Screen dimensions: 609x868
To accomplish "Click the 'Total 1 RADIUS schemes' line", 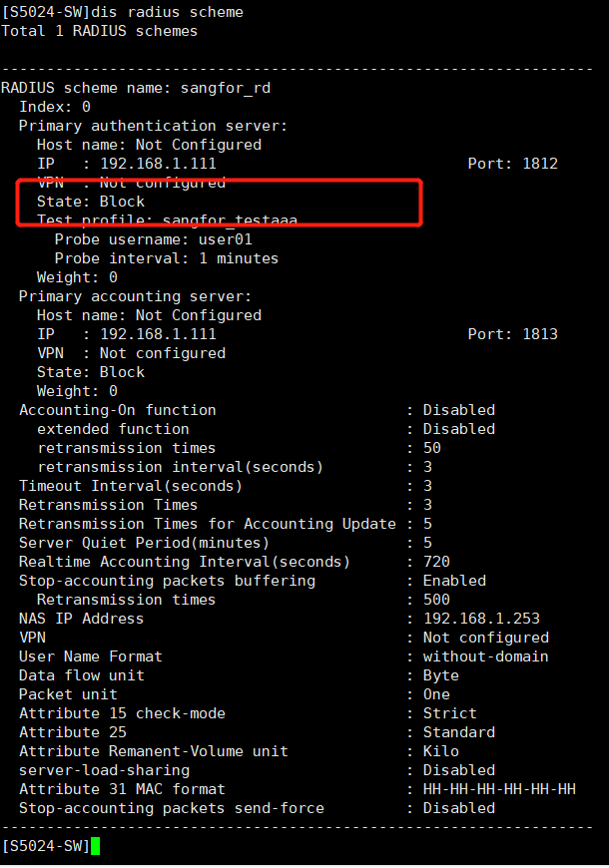I will pyautogui.click(x=100, y=31).
